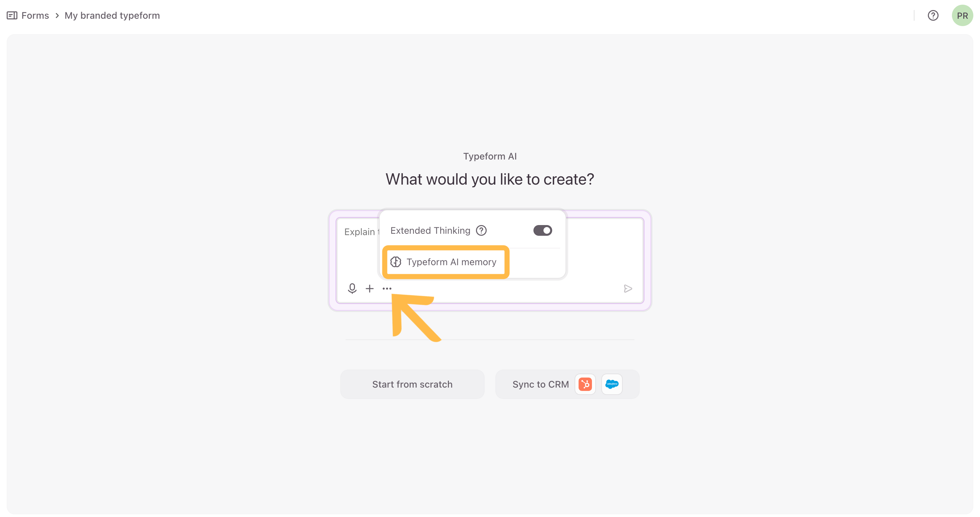Click the Forms panel icon
This screenshot has width=980, height=517.
coord(12,16)
